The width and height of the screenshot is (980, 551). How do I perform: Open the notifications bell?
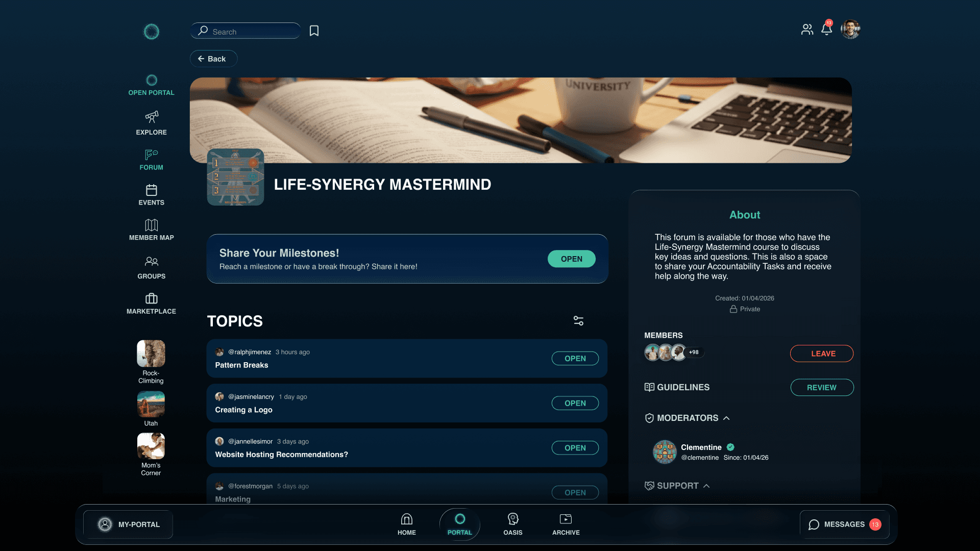point(826,29)
